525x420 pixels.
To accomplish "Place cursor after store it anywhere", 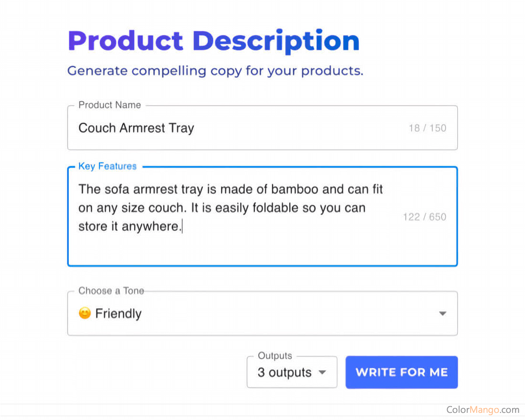I will (182, 226).
